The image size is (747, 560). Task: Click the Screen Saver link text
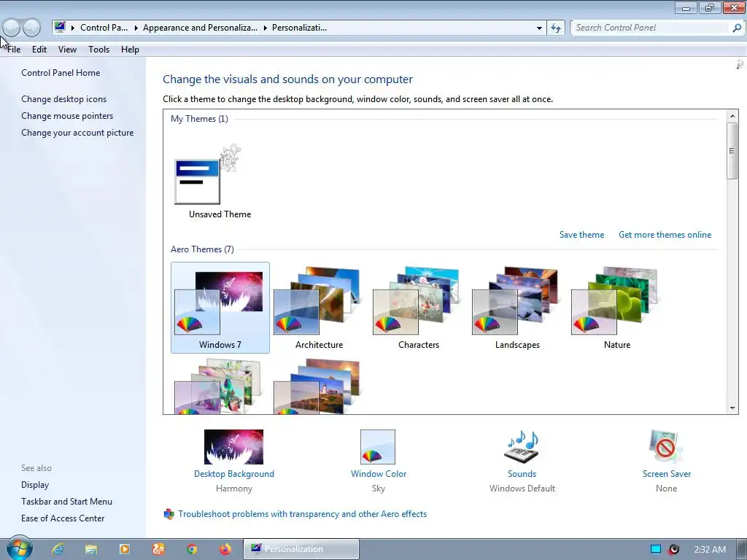pyautogui.click(x=667, y=474)
